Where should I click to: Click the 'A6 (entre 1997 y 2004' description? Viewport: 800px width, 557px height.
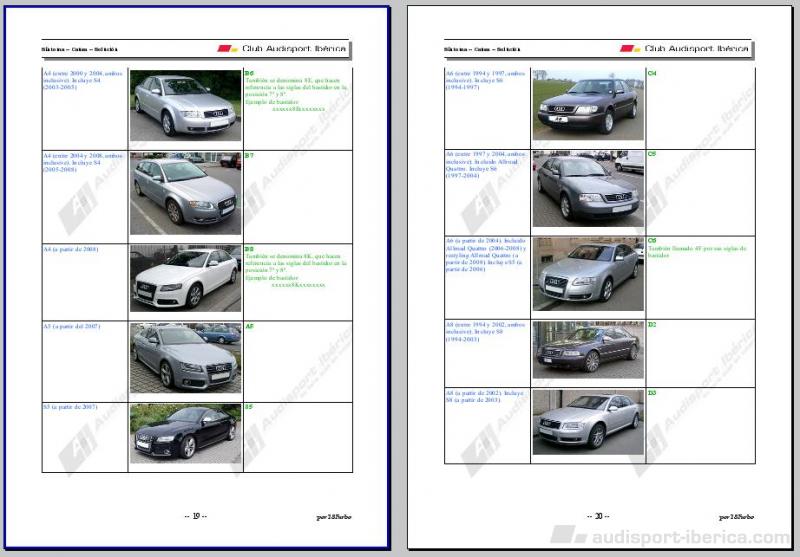[485, 165]
